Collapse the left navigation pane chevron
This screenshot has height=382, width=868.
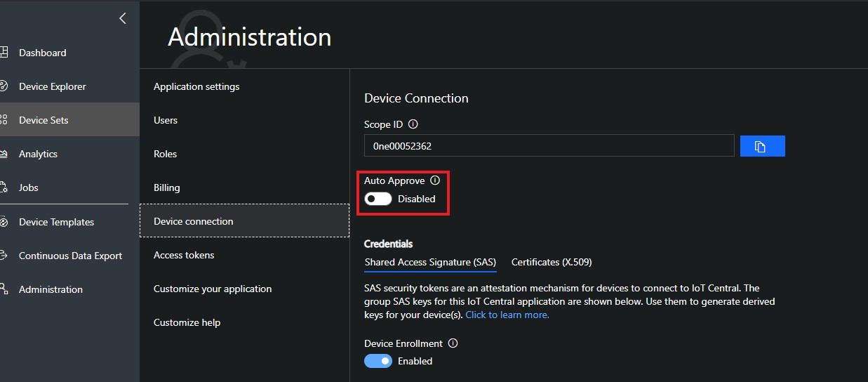coord(123,19)
